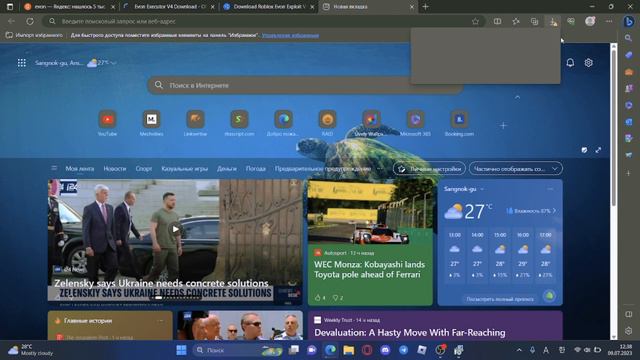
Task: Add a new quick link site
Action: (x=503, y=126)
